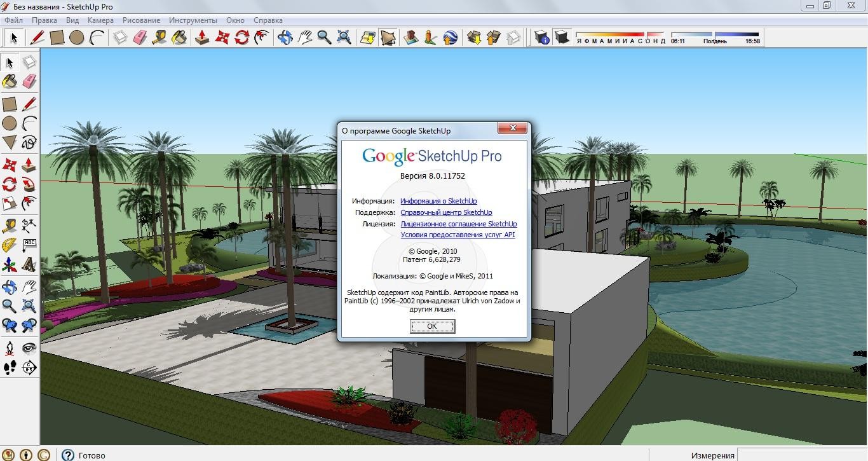868x461 pixels.
Task: Select the Position Camera tool
Action: (x=10, y=348)
